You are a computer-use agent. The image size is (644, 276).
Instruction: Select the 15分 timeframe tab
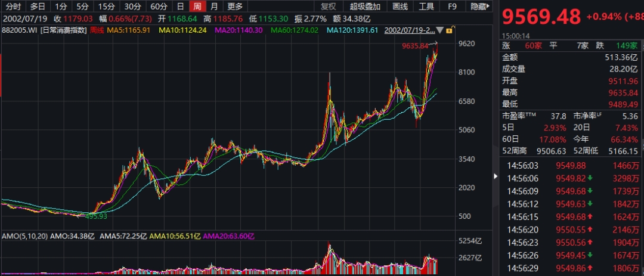coord(106,6)
